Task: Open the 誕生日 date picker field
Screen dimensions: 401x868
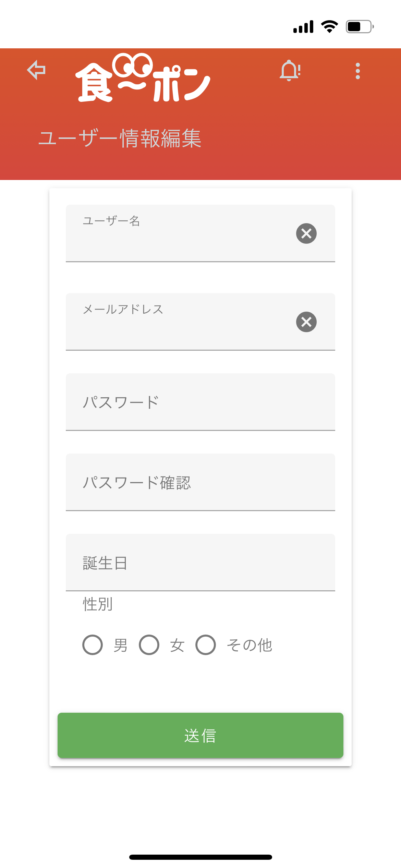Action: (x=200, y=563)
